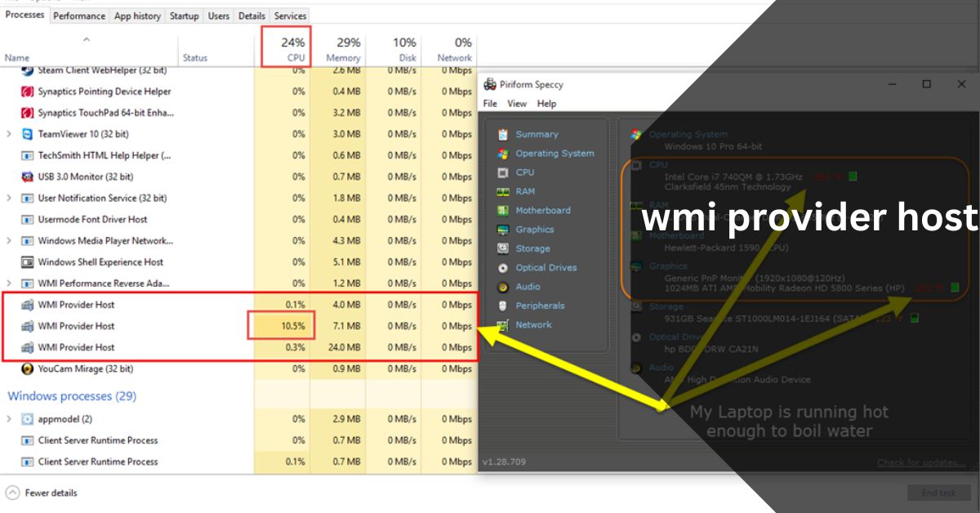Select Motherboard icon in Speccy sidebar
This screenshot has width=980, height=513.
503,210
